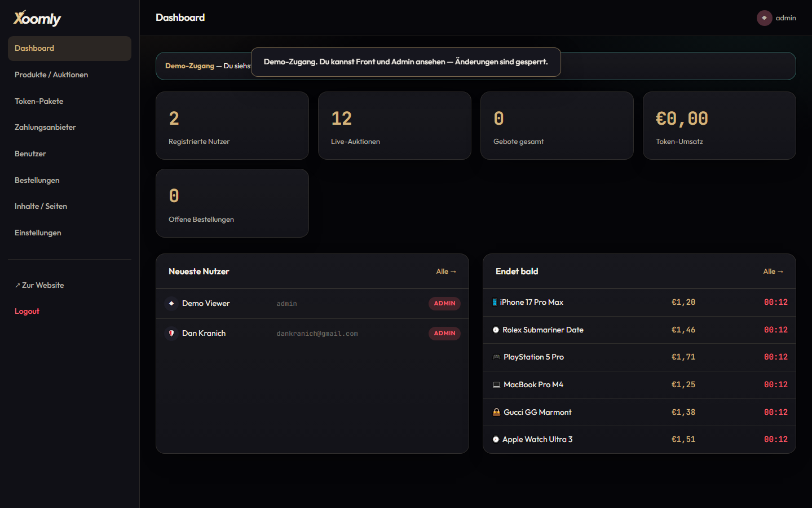This screenshot has height=508, width=812.
Task: Open the Offene Bestellungen stat card
Action: pos(232,203)
